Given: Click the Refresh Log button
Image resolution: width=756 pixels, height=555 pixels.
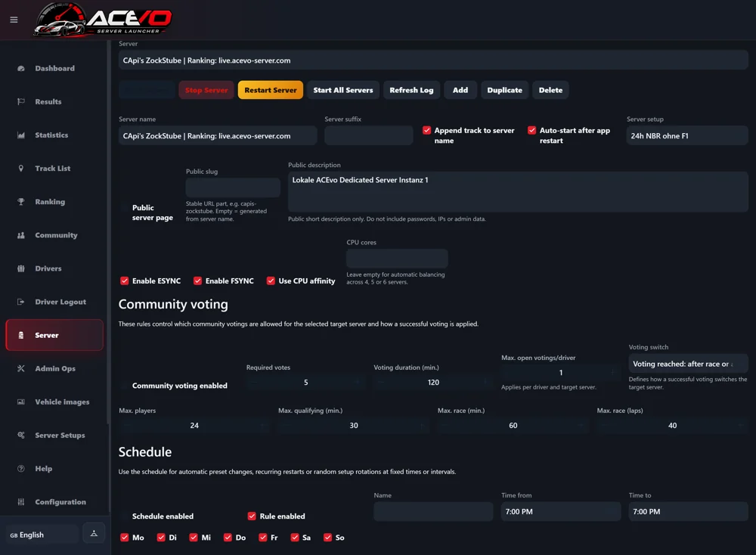Looking at the screenshot, I should pyautogui.click(x=411, y=90).
